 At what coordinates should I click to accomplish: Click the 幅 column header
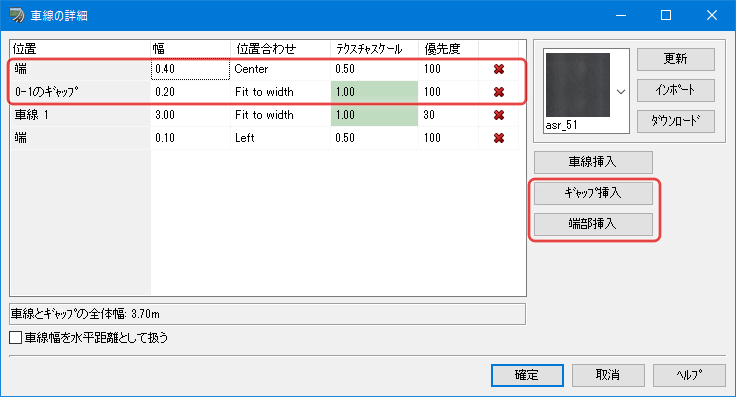pos(191,49)
